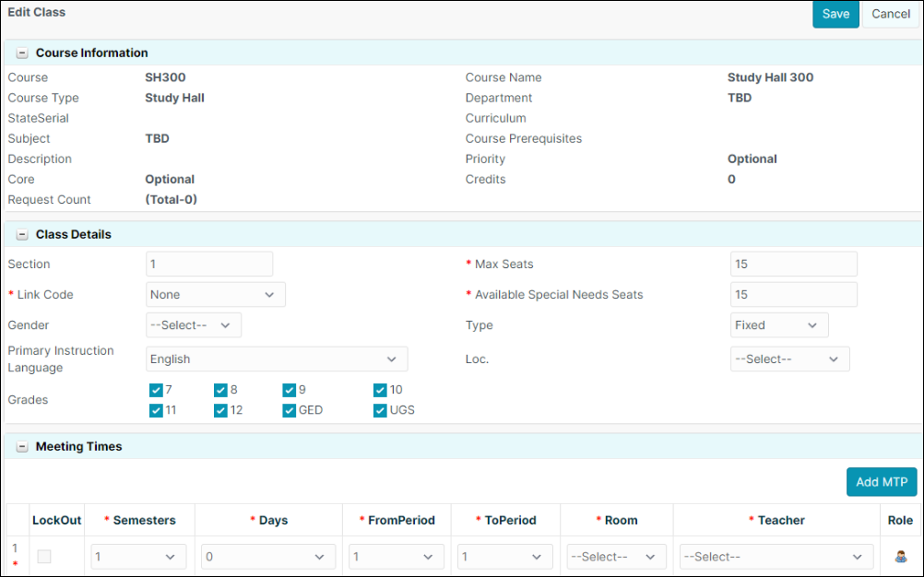This screenshot has width=924, height=577.
Task: Click Available Special Needs Seats field
Action: (794, 294)
